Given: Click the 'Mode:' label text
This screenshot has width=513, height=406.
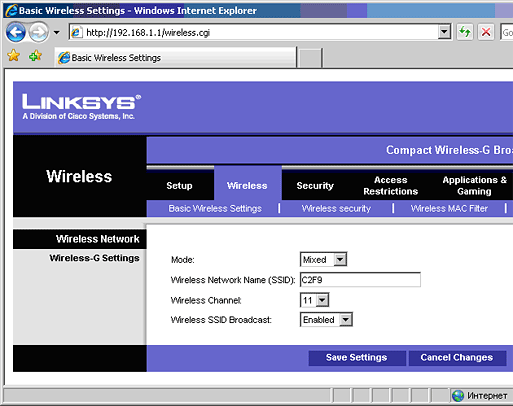Looking at the screenshot, I should (x=182, y=260).
